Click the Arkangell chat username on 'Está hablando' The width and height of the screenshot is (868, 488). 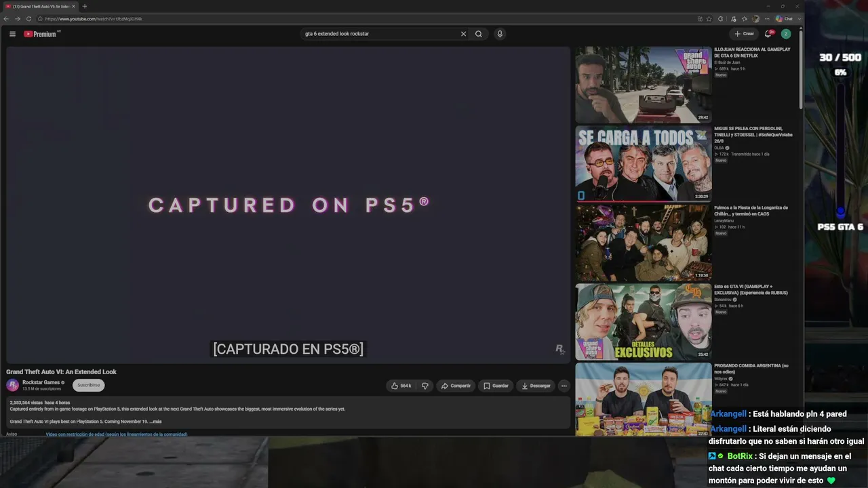click(x=728, y=414)
